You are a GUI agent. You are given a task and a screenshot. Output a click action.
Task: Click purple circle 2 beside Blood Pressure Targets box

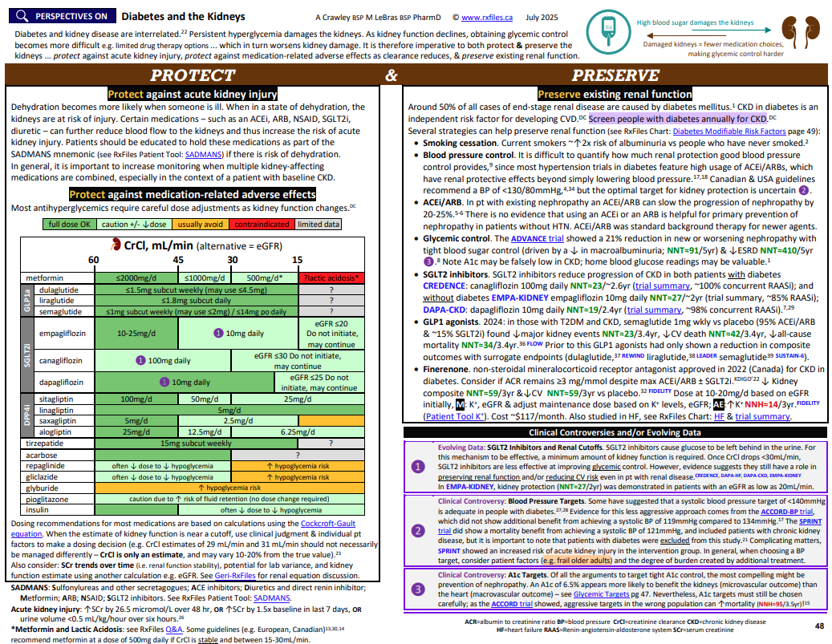[417, 530]
